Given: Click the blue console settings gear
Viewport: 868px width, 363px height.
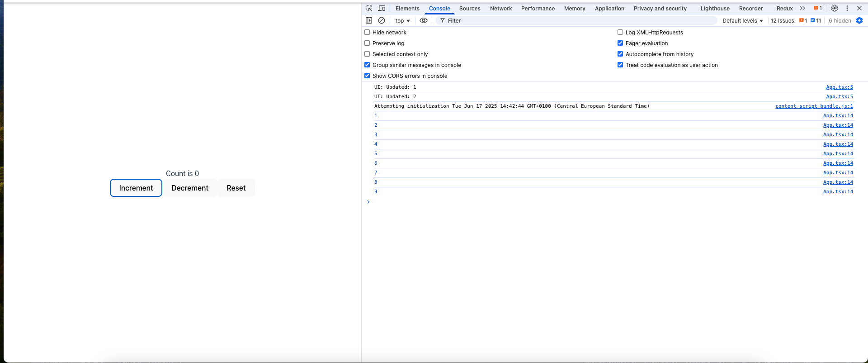Looking at the screenshot, I should [859, 20].
